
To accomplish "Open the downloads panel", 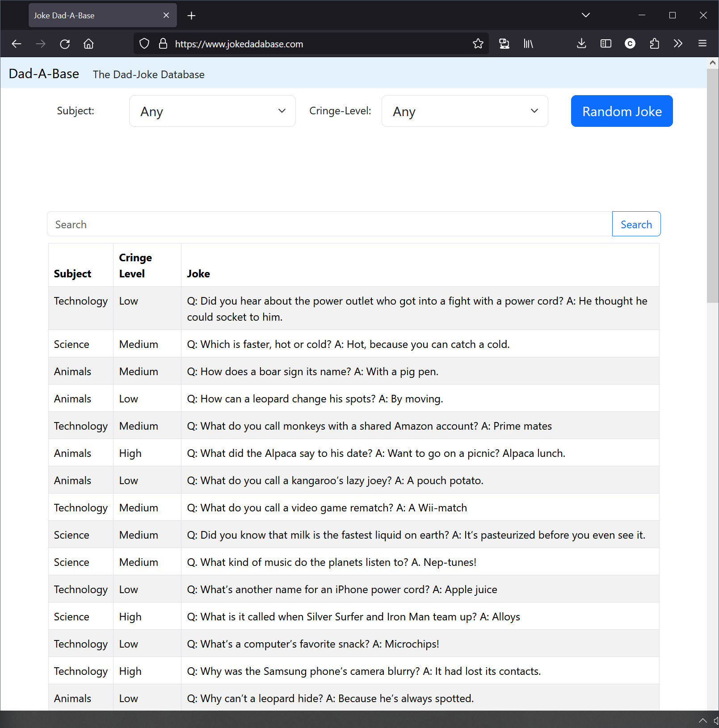I will (x=581, y=44).
